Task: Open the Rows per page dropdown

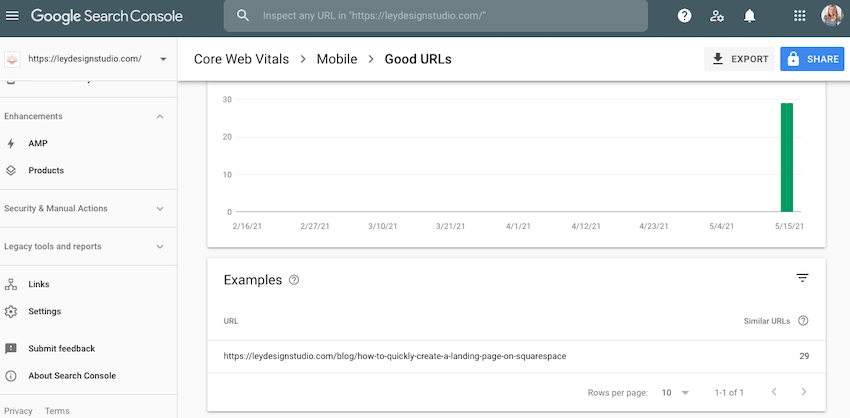Action: (x=675, y=392)
